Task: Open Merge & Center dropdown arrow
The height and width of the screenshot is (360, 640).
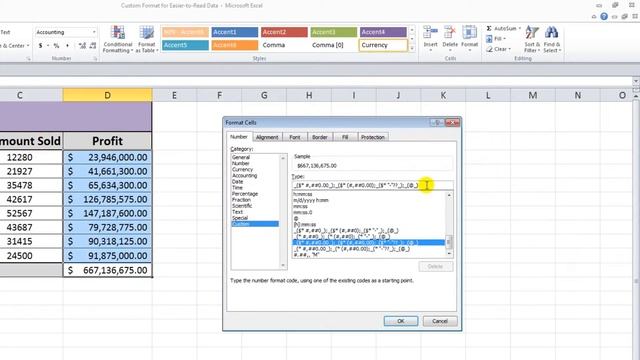Action: (28, 46)
